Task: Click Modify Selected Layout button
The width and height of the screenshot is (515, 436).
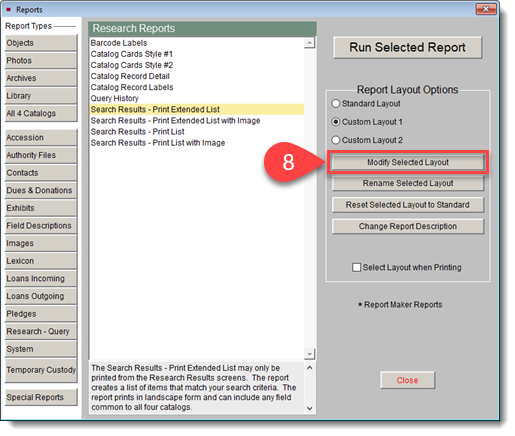Action: [x=408, y=162]
